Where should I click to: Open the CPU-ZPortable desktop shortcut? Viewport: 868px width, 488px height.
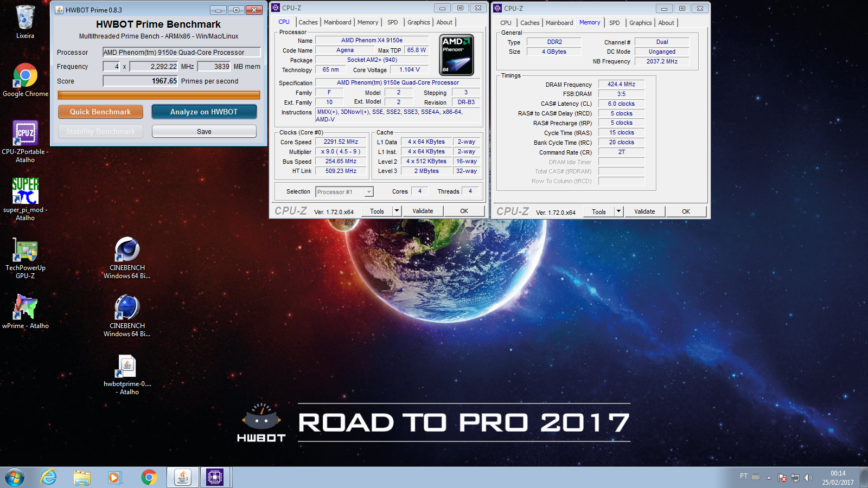click(25, 141)
